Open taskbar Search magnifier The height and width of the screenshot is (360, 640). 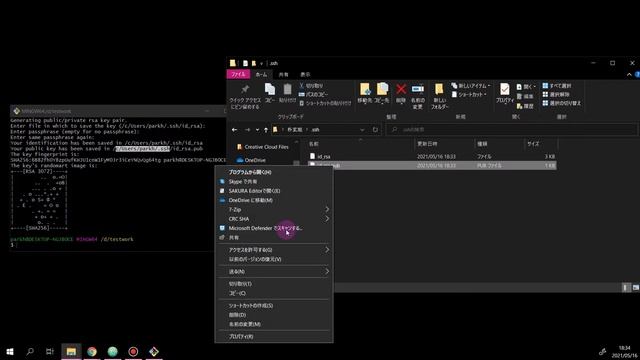30,351
